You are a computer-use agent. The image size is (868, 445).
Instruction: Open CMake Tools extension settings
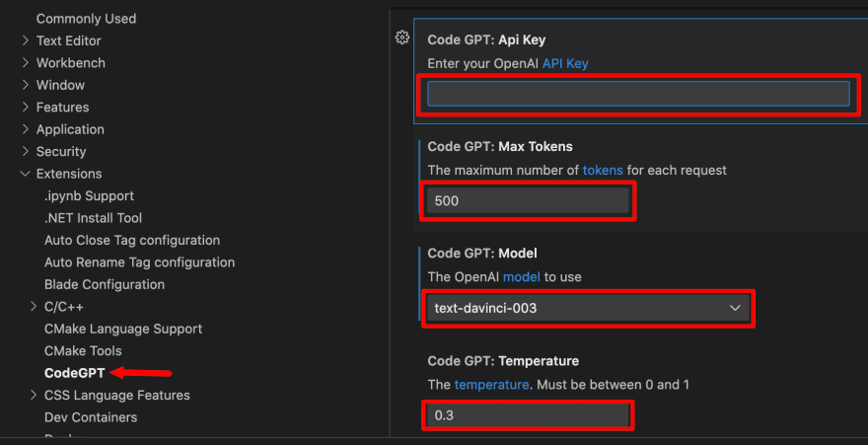(83, 351)
